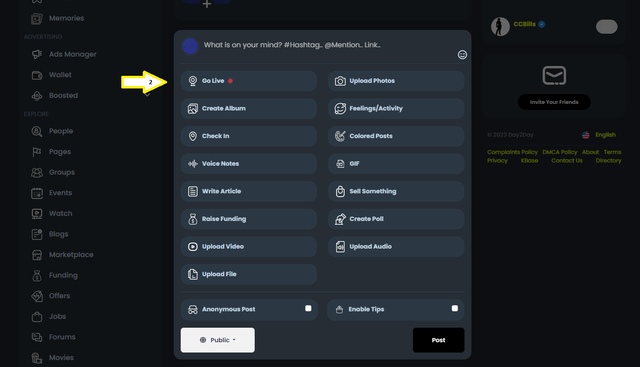This screenshot has width=640, height=367.
Task: Click the envelope invite icon
Action: [x=554, y=76]
